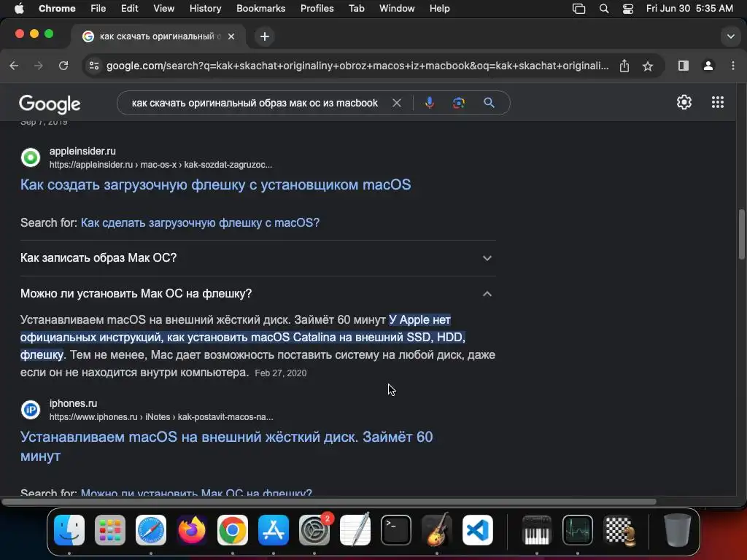This screenshot has height=560, width=747.
Task: Open Control Center in menu bar
Action: (628, 9)
